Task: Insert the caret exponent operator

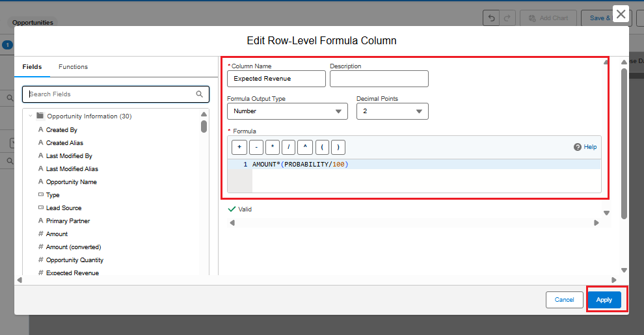Action: (306, 147)
